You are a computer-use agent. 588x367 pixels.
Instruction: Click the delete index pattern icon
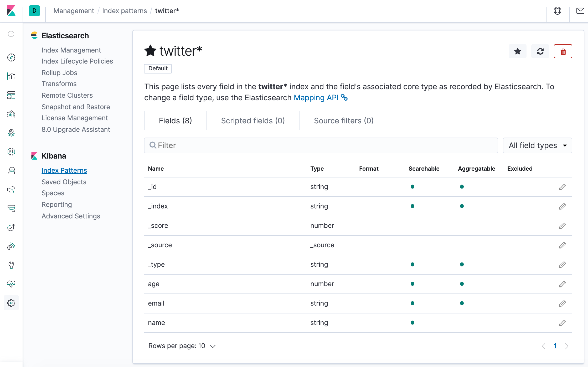(x=563, y=51)
